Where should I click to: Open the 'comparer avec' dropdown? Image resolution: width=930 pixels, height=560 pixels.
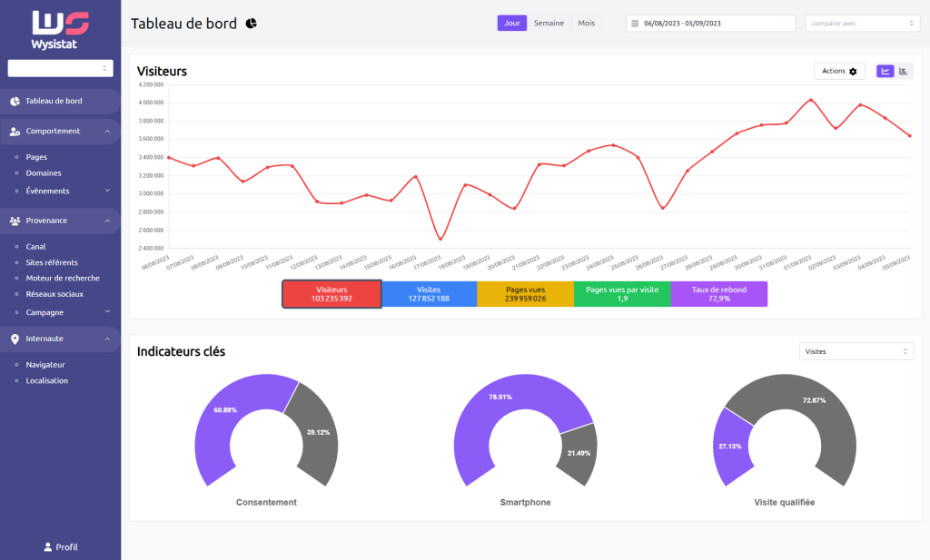tap(863, 24)
